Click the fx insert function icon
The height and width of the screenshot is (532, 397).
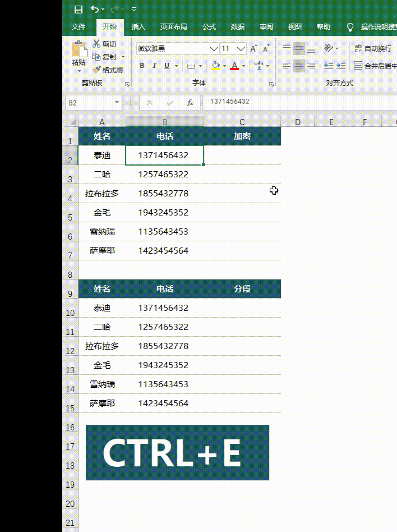pos(190,103)
